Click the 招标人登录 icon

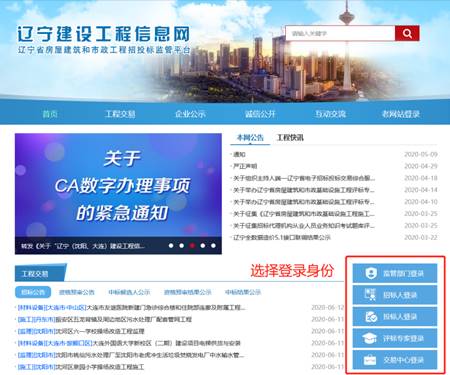coord(370,295)
